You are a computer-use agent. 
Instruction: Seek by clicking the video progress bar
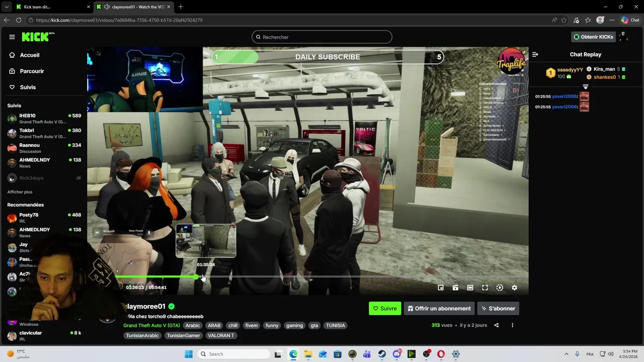pyautogui.click(x=308, y=277)
